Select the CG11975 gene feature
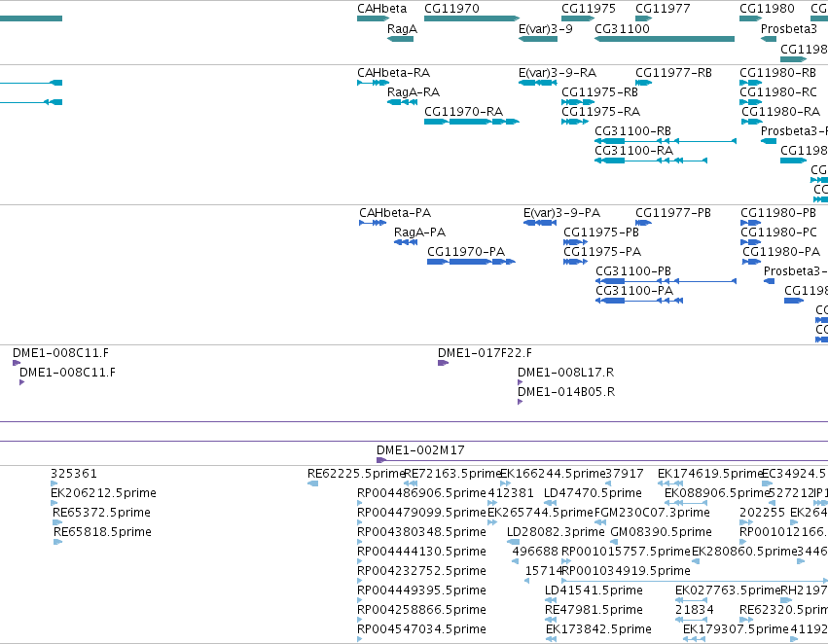The width and height of the screenshot is (828, 644). tap(578, 18)
